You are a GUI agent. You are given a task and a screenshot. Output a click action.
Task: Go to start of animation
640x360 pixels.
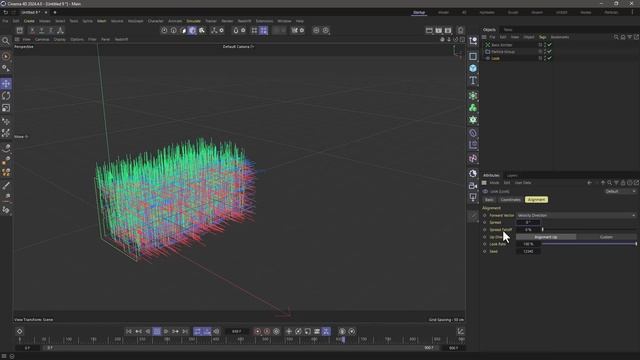(x=129, y=331)
